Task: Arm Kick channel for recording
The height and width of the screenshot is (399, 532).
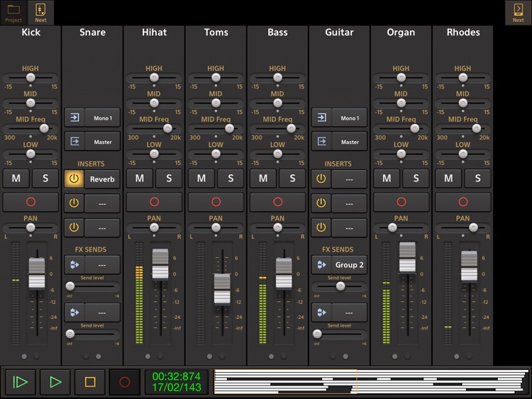Action: 31,202
